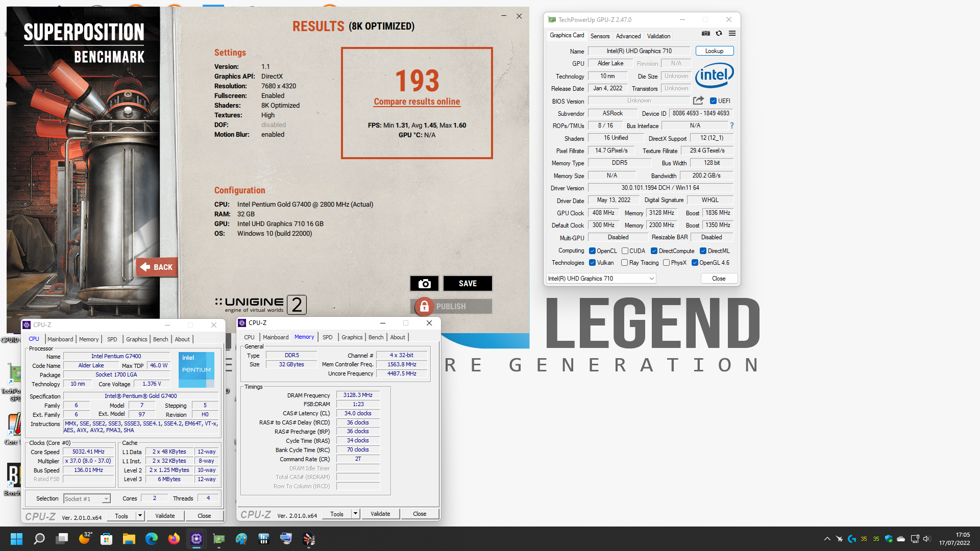Click the Superposition taskbar icon
The height and width of the screenshot is (551, 980).
[x=309, y=539]
